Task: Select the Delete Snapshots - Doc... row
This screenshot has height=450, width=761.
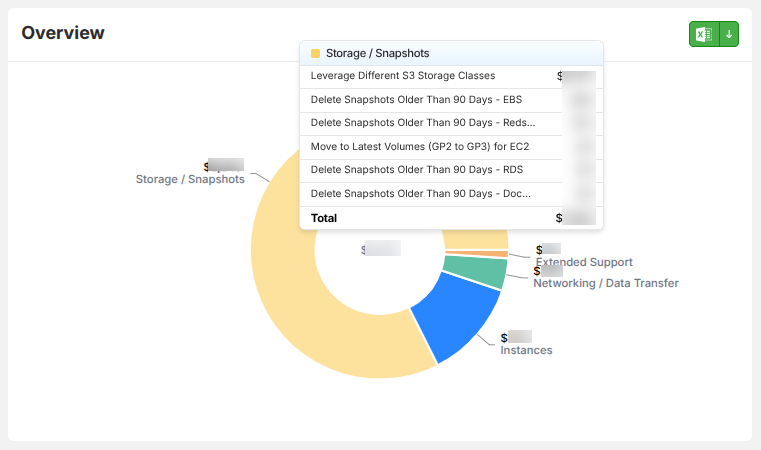Action: [x=451, y=194]
